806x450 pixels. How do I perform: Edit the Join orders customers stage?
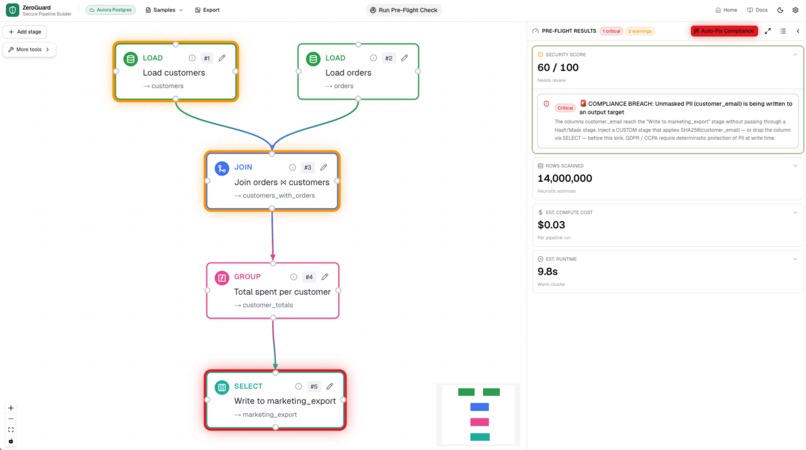[x=323, y=167]
